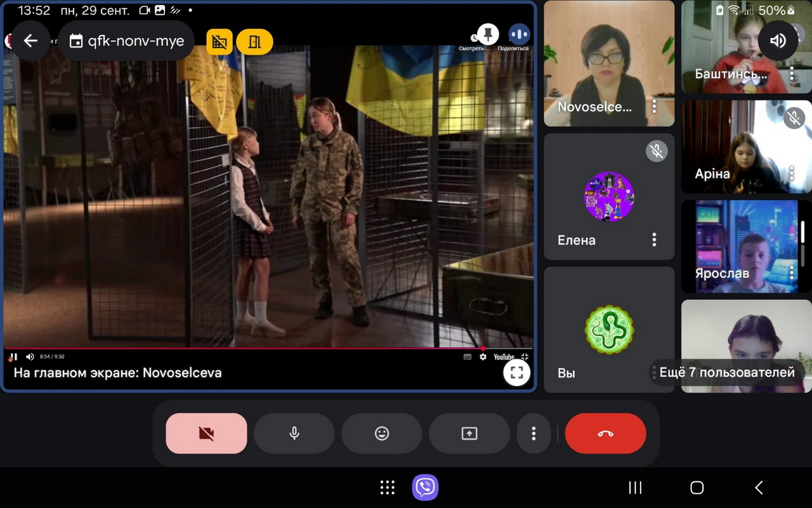The height and width of the screenshot is (508, 812).
Task: Enter fullscreen on the presented video
Action: coord(516,372)
